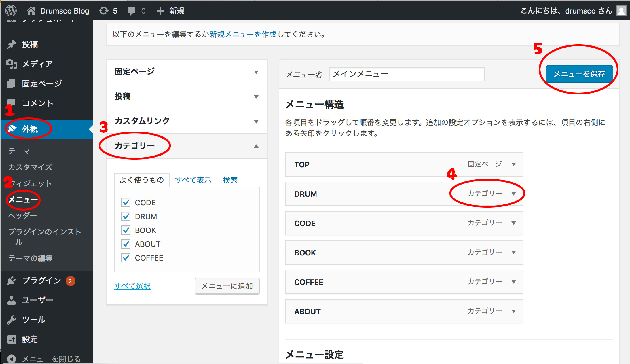Collapse the カテゴリー accordion section
The image size is (630, 364).
[256, 146]
